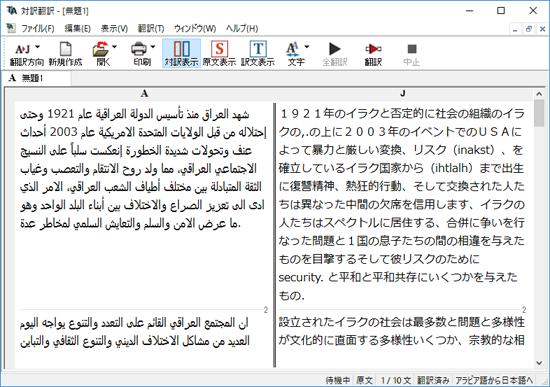
Task: Expand the 開く dropdown arrow
Action: click(x=114, y=47)
